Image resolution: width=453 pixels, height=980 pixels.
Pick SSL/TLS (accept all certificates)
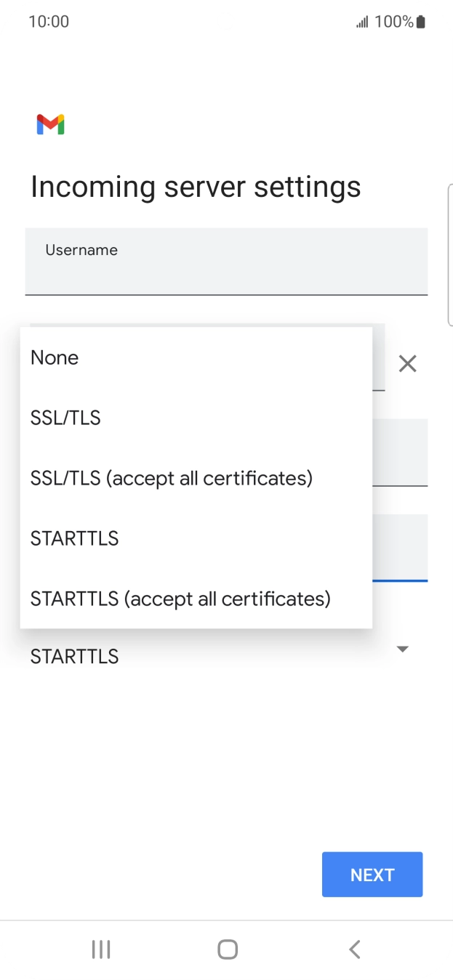[172, 478]
